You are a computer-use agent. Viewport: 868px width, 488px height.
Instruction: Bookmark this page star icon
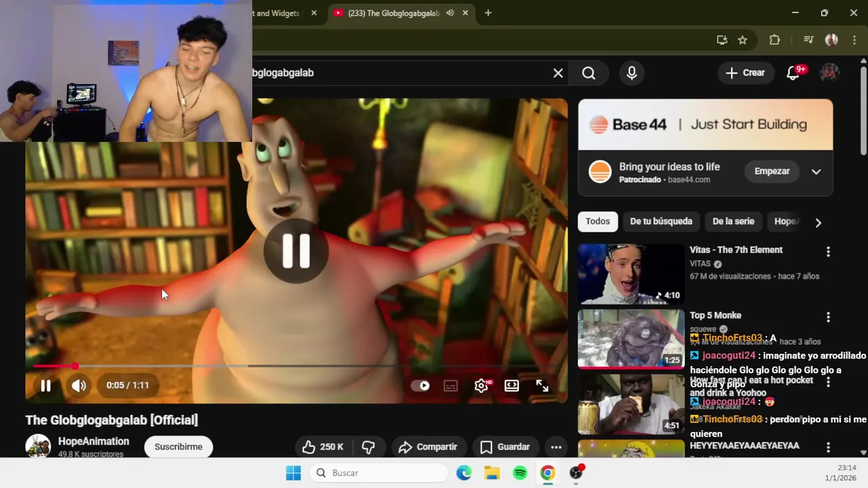[743, 40]
